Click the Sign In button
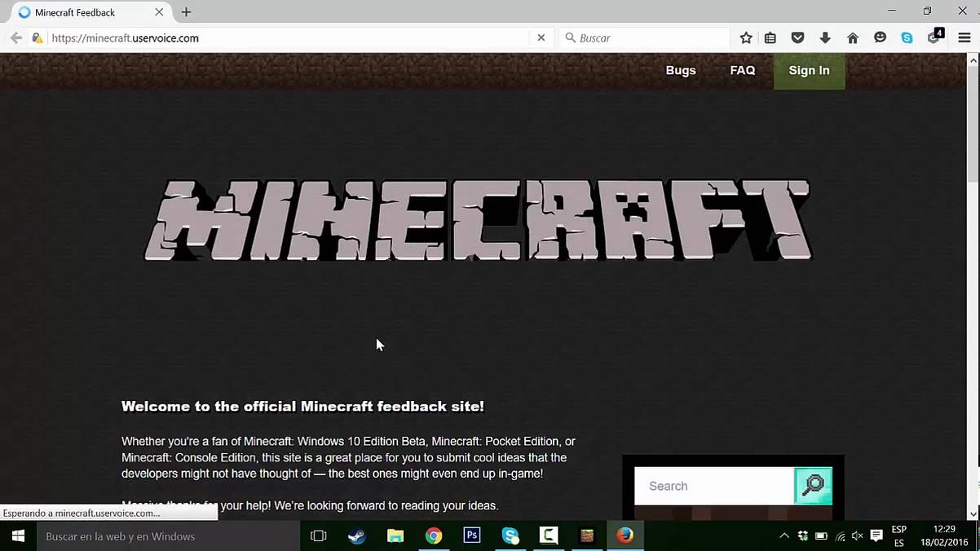 [809, 71]
